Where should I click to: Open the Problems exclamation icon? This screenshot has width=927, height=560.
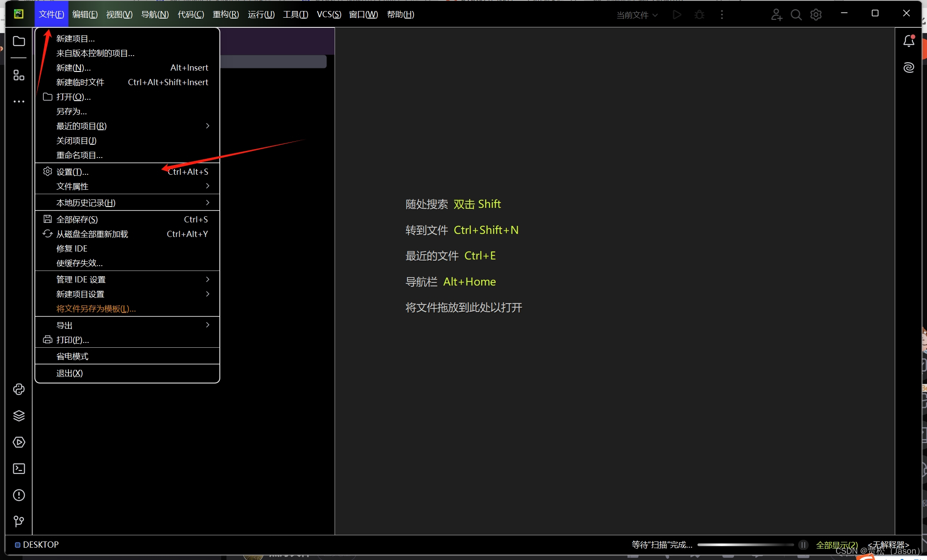(x=19, y=495)
